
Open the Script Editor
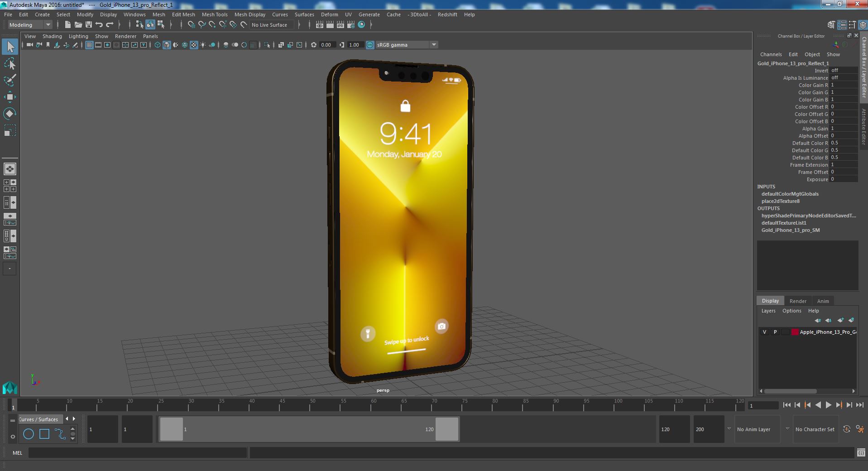[861, 452]
